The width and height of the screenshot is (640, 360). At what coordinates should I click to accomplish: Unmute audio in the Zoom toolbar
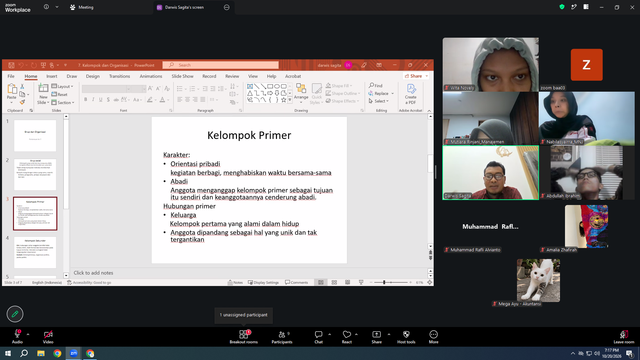17,336
